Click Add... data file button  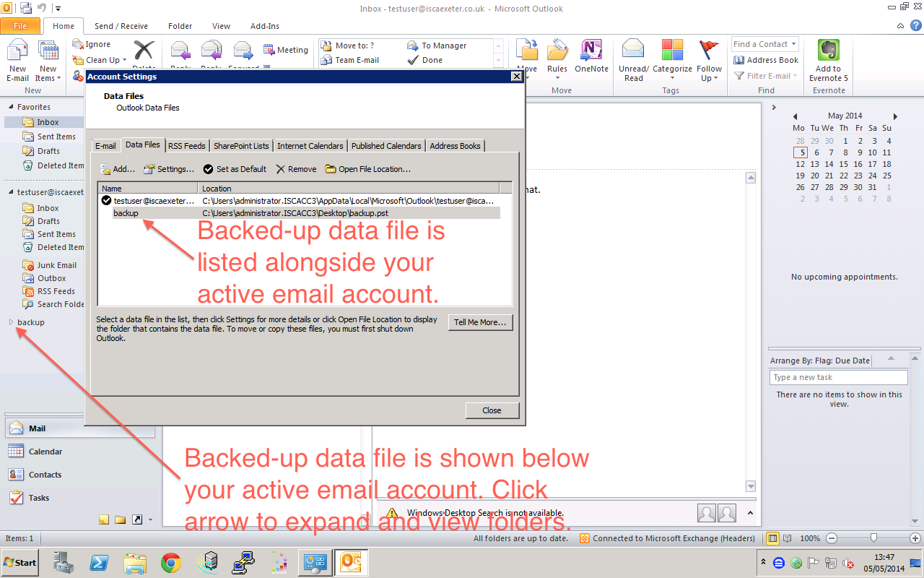pos(118,169)
